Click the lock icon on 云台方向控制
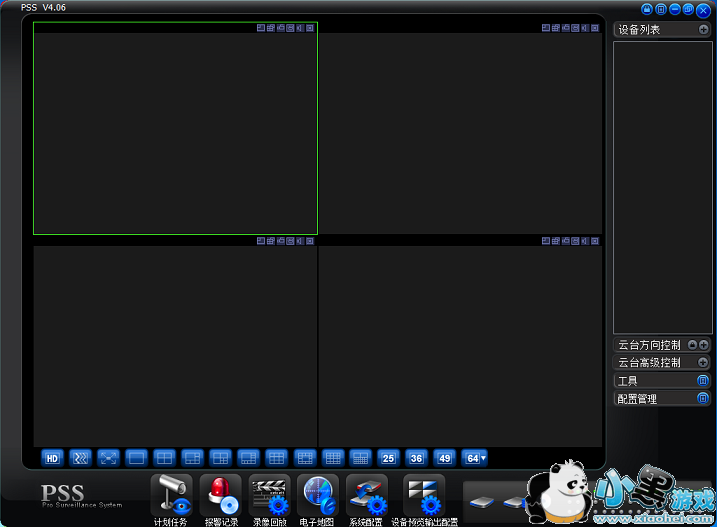This screenshot has width=717, height=527. coord(692,345)
